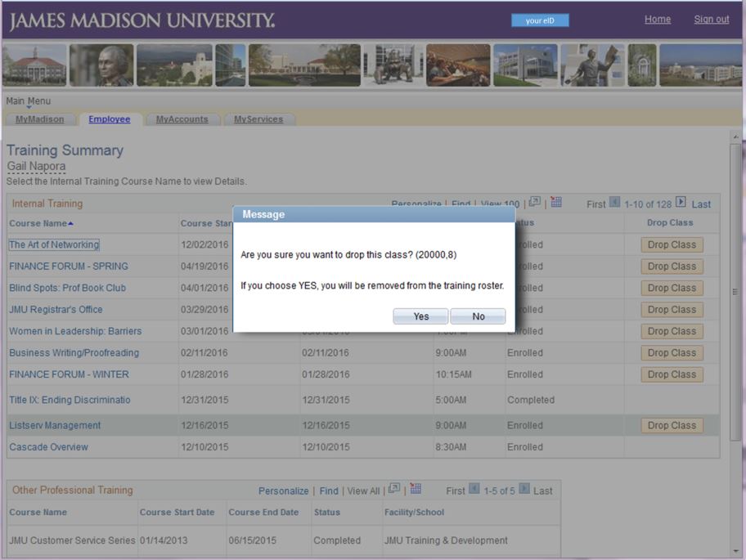746x560 pixels.
Task: Drop the Listserv Management class
Action: coord(672,425)
